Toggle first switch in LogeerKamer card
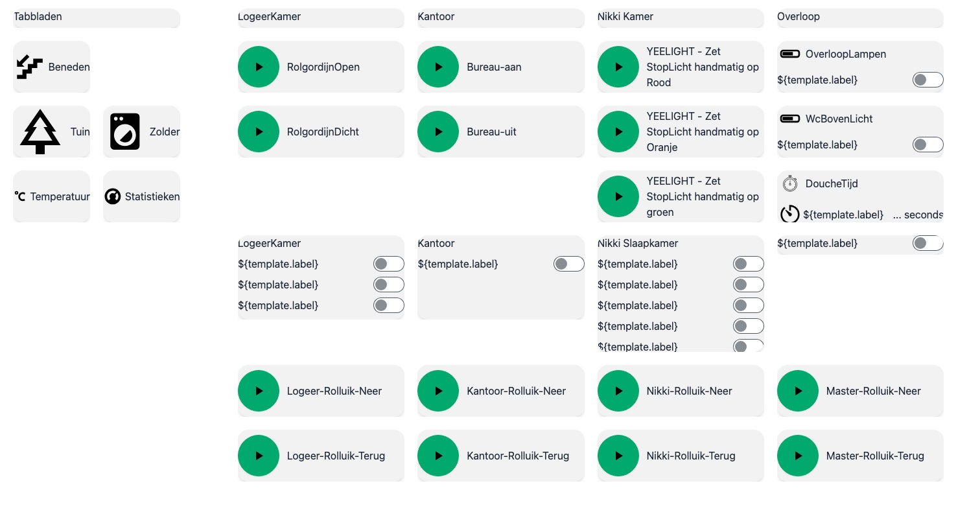Screen dimensions: 980x512 tap(388, 264)
